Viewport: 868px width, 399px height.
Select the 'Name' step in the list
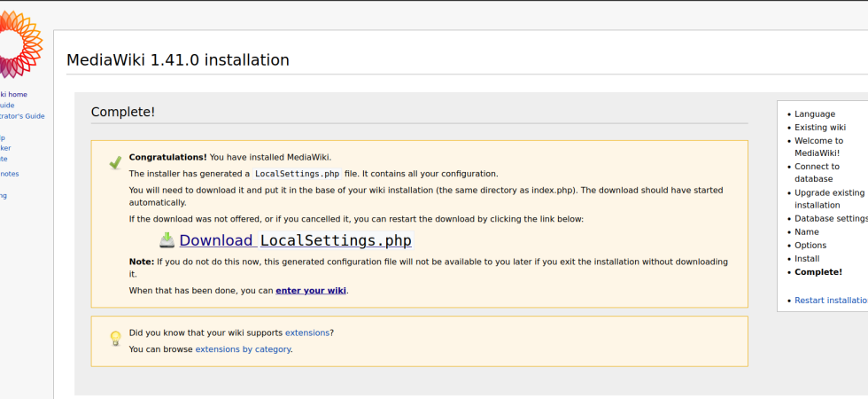(x=807, y=231)
